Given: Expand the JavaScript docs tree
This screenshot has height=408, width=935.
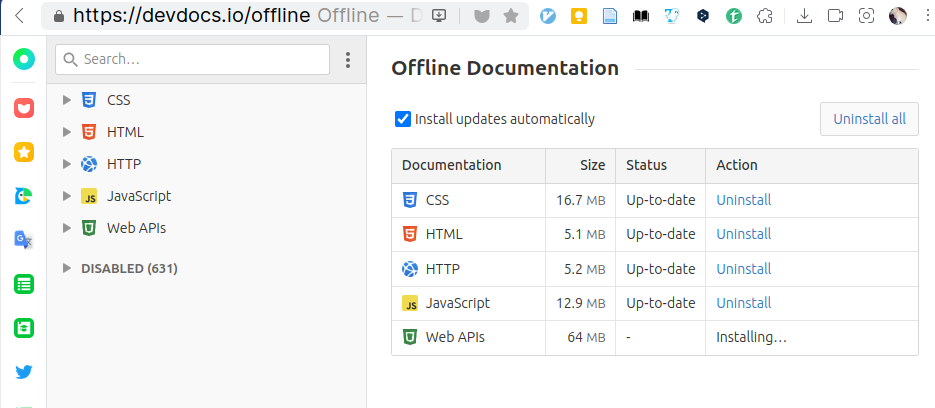Looking at the screenshot, I should coord(67,196).
